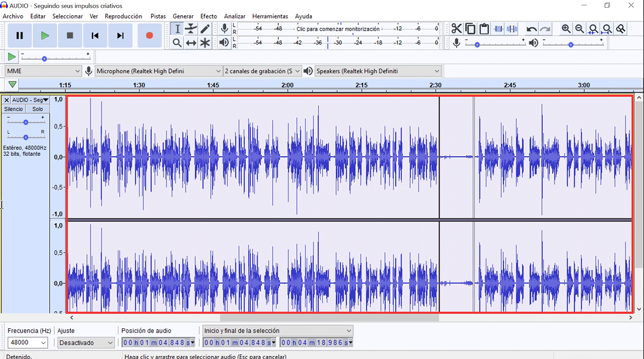Open the Analizar menu
Image resolution: width=644 pixels, height=359 pixels.
(235, 16)
